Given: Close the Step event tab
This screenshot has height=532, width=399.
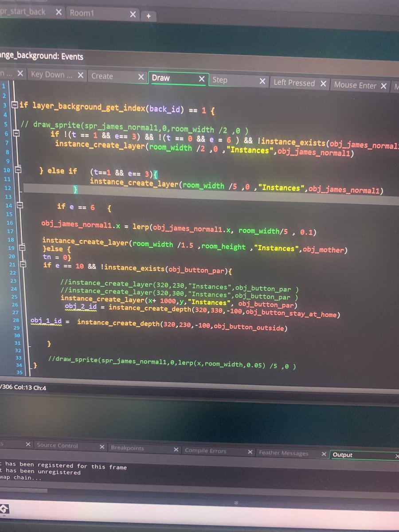Looking at the screenshot, I should click(x=262, y=81).
